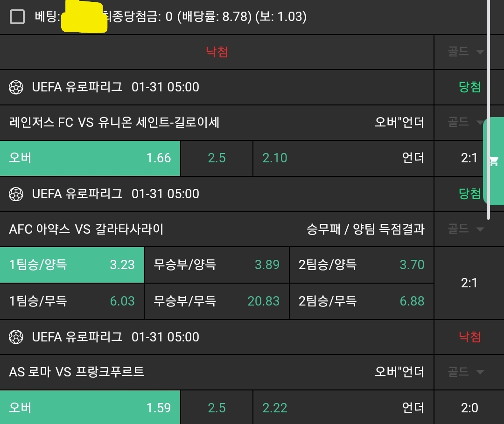Click soccer ball icon beside Ajax match league

coord(16,194)
